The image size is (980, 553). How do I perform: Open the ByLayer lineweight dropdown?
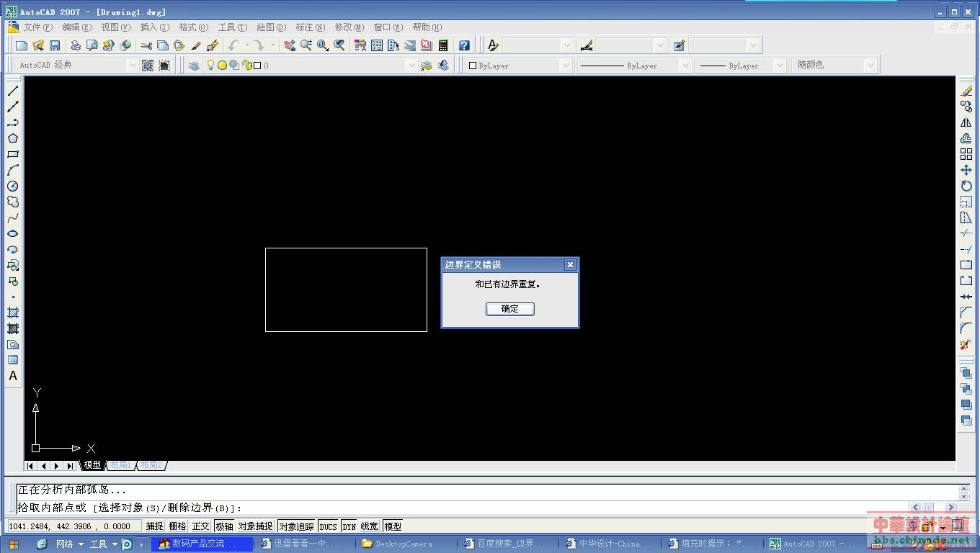[x=779, y=65]
